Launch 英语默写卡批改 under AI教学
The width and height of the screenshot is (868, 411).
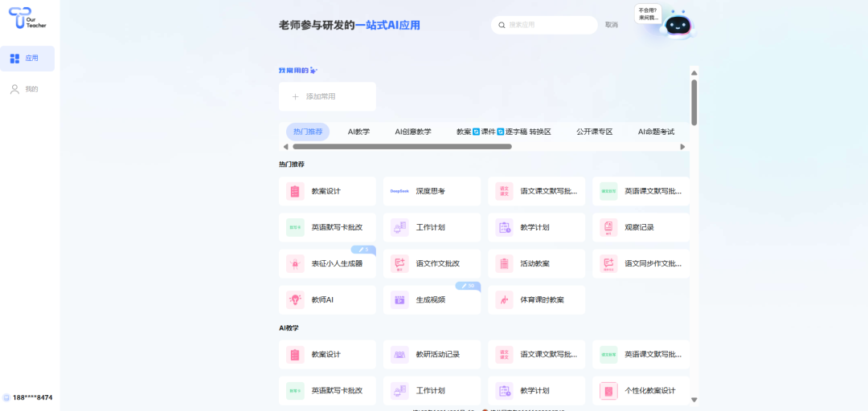coord(327,391)
